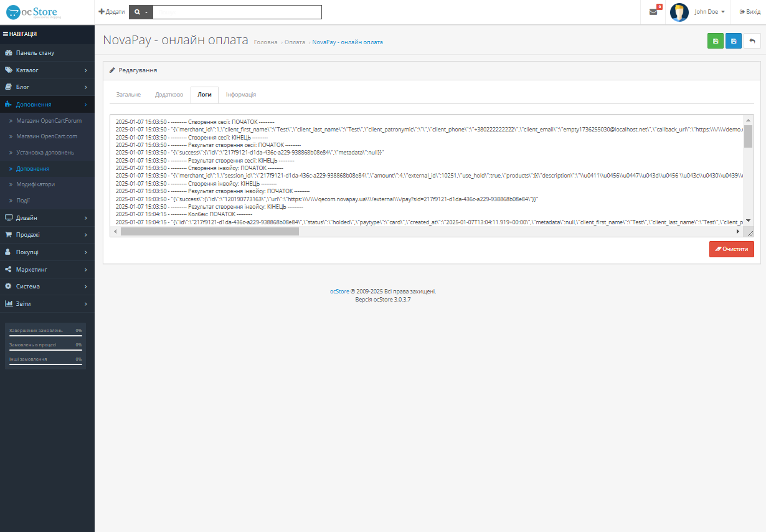
Task: Click the log scroll down arrow
Action: click(749, 221)
